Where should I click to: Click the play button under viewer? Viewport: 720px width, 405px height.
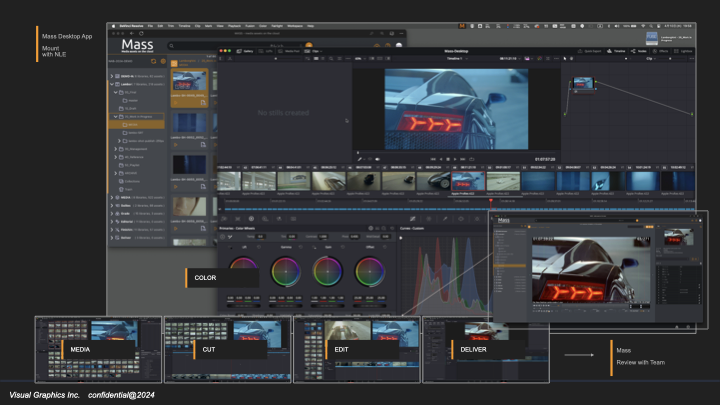coord(455,159)
